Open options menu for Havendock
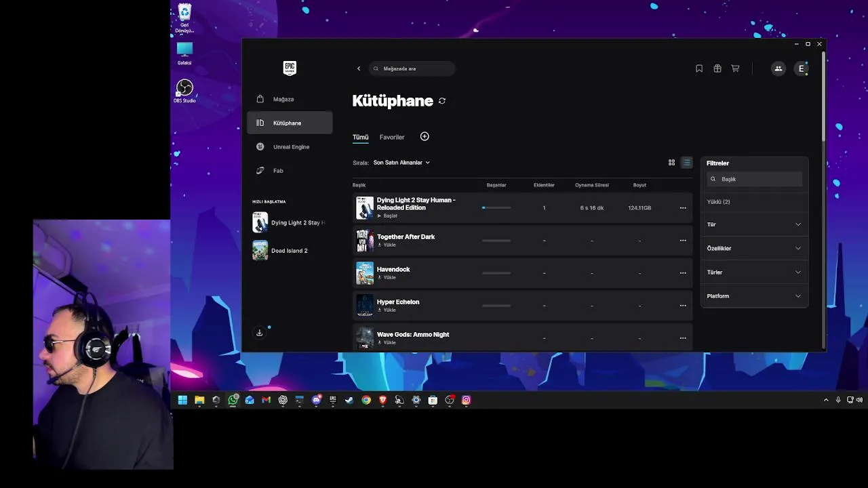The height and width of the screenshot is (488, 868). click(x=683, y=273)
